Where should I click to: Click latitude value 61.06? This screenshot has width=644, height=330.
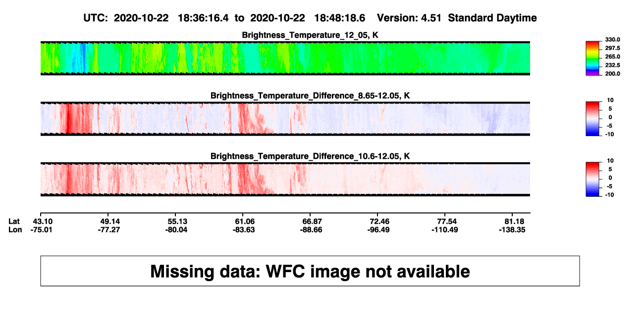pos(244,221)
